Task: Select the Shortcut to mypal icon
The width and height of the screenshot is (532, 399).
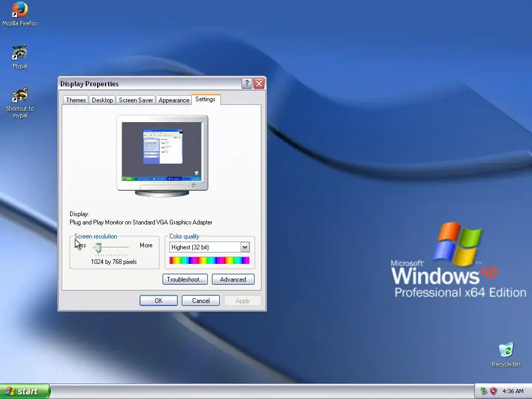Action: tap(20, 103)
